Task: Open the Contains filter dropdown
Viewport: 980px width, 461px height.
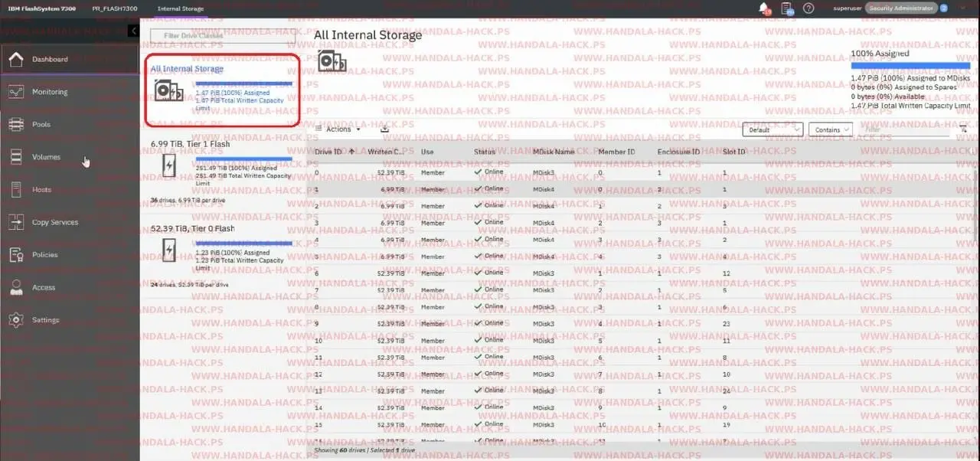Action: [x=831, y=130]
